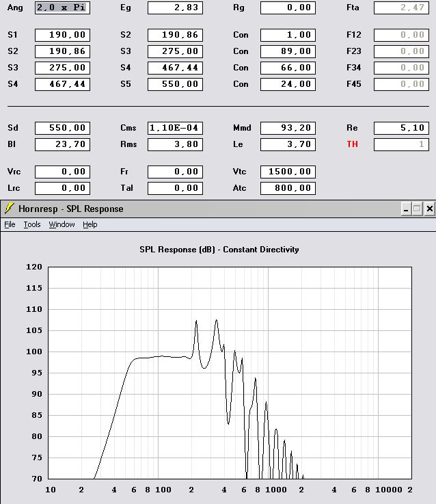This screenshot has height=504, width=436.
Task: Maximize the SPL Response window
Action: (417, 209)
